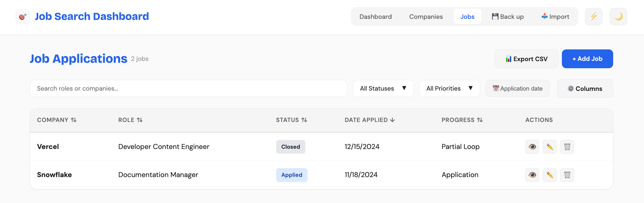Viewport: 644px width, 203px height.
Task: Switch to the Companies tab
Action: click(x=426, y=16)
